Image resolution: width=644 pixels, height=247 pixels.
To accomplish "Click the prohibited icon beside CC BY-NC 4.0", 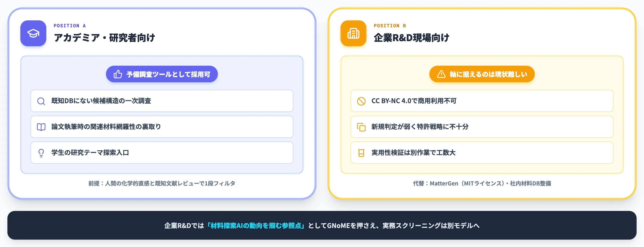I will tap(361, 101).
